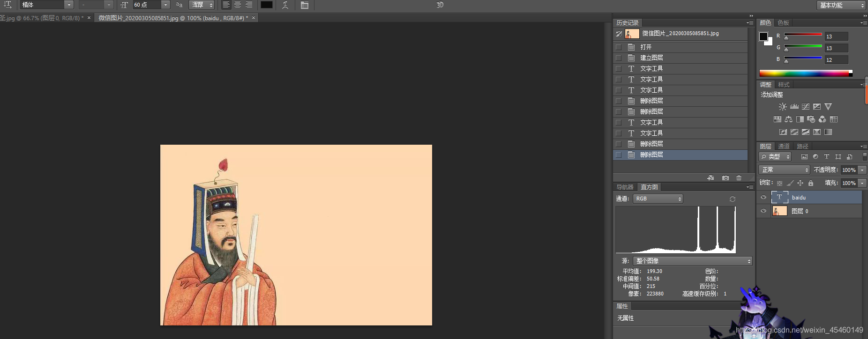Add Vibrance adjustment
Image resolution: width=868 pixels, height=339 pixels.
coord(828,107)
